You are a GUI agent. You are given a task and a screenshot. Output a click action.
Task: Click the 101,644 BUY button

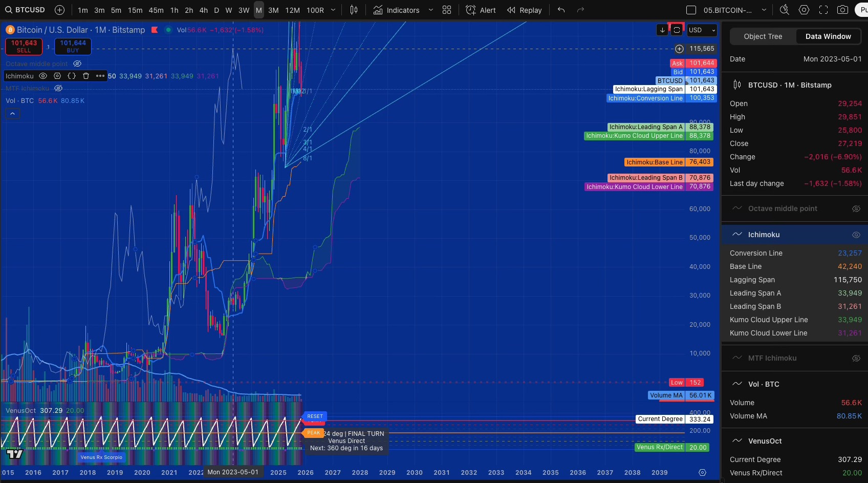pyautogui.click(x=73, y=46)
